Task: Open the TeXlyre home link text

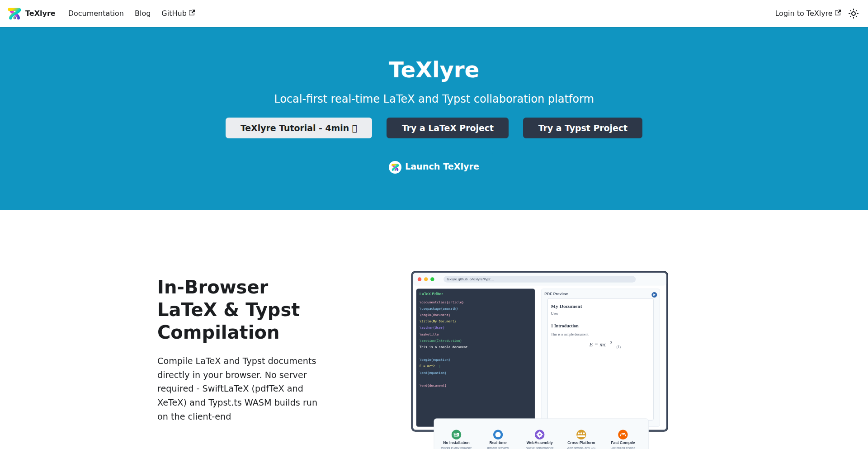Action: (40, 14)
